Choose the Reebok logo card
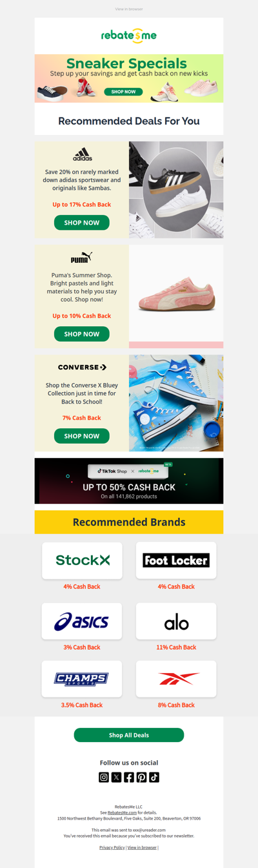This screenshot has height=868, width=258. pos(176,679)
